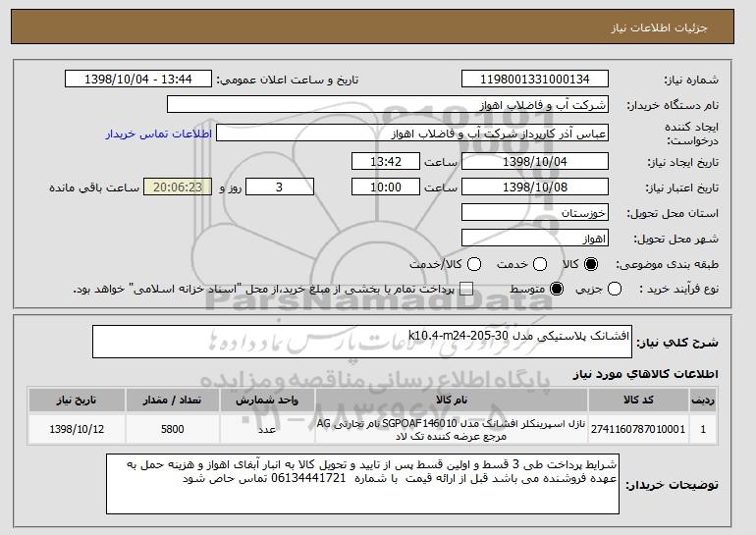Click the item code cell 2741160787010001

tap(638, 429)
